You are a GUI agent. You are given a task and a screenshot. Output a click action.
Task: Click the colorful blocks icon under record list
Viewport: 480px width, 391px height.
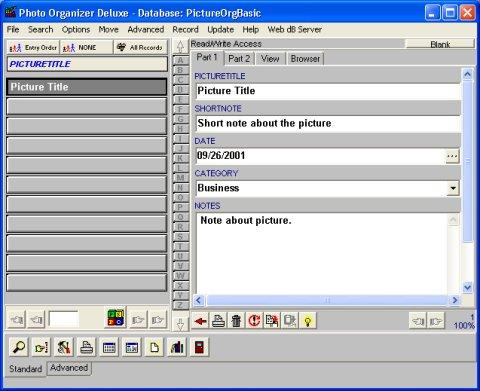116,318
